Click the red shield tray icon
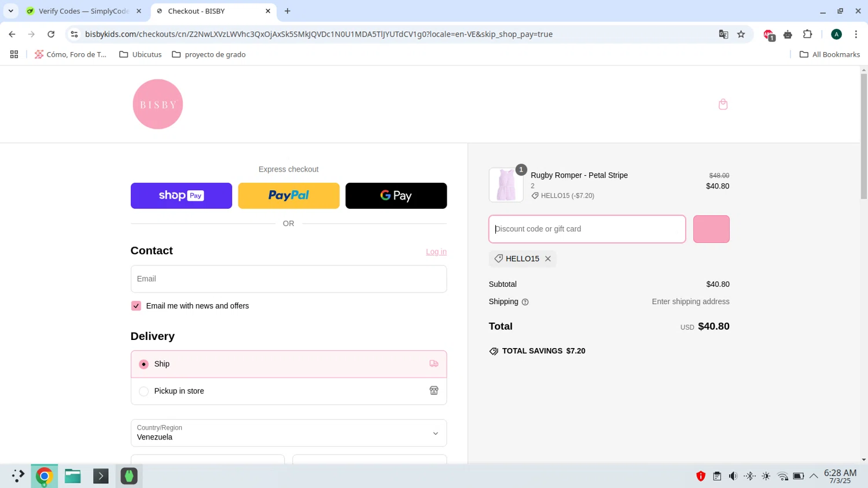This screenshot has height=488, width=868. 701,476
